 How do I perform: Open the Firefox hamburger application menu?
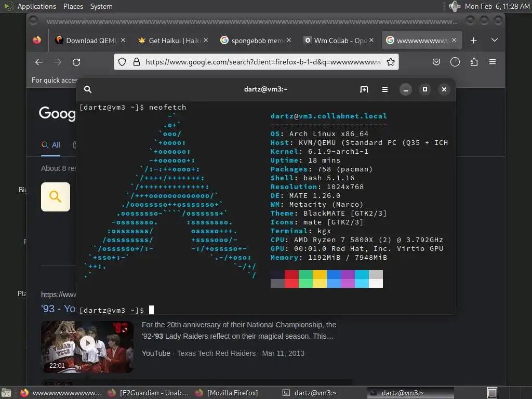click(x=493, y=62)
